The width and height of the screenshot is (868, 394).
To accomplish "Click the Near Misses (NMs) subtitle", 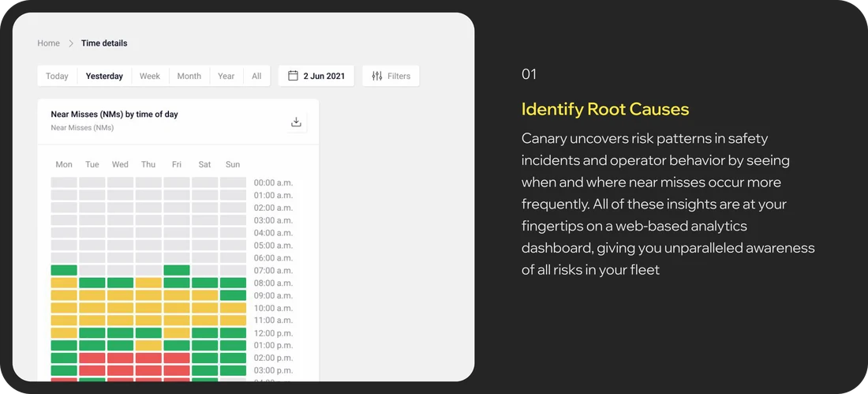I will coord(83,128).
